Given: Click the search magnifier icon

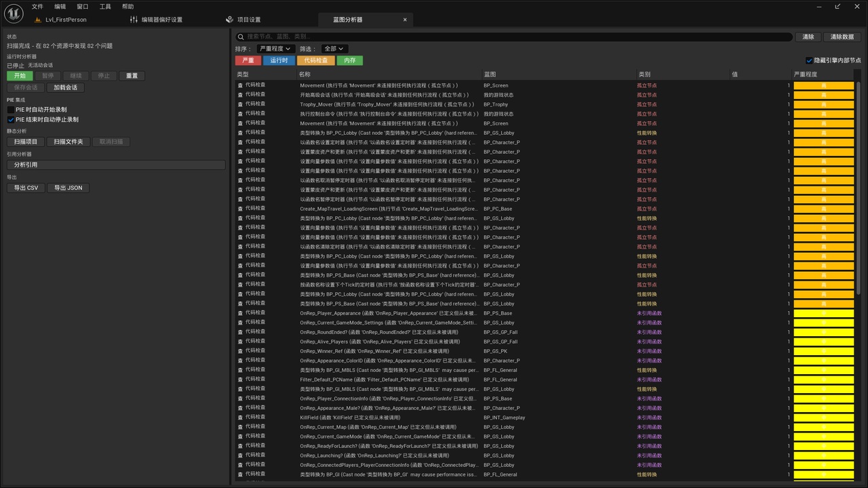Looking at the screenshot, I should click(x=241, y=37).
